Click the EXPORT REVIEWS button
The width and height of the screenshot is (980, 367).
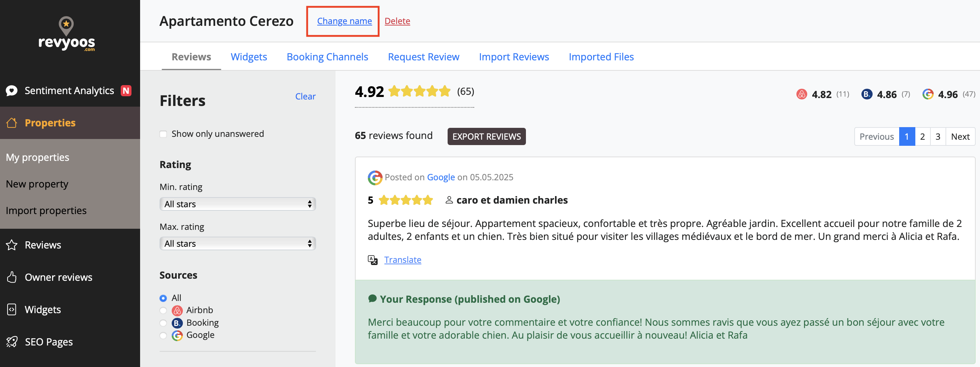[x=486, y=136]
